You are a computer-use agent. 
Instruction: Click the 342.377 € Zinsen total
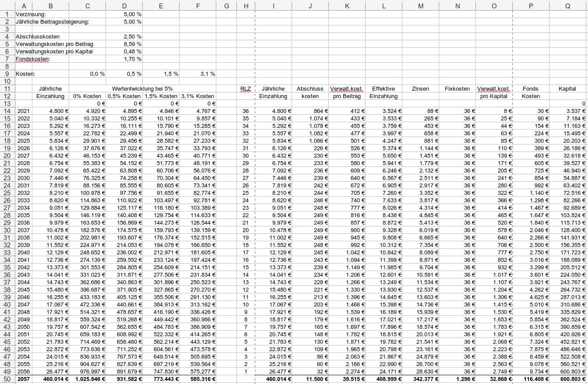pyautogui.click(x=420, y=379)
